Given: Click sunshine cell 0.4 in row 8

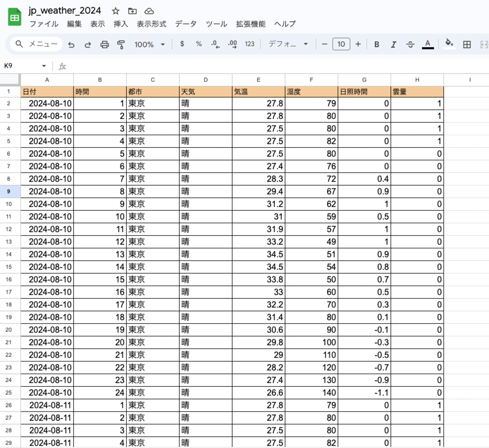Looking at the screenshot, I should pyautogui.click(x=364, y=179).
